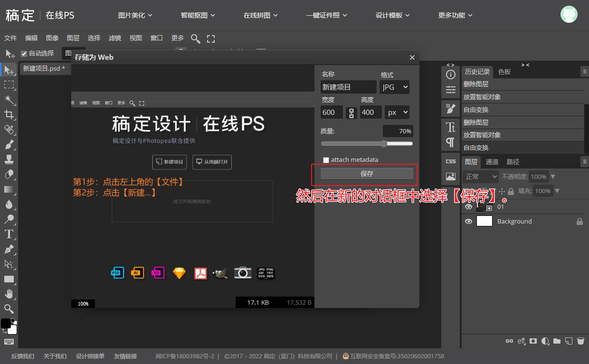Screen dimensions: 589x364
Task: Select the Hand tool
Action: pyautogui.click(x=9, y=294)
